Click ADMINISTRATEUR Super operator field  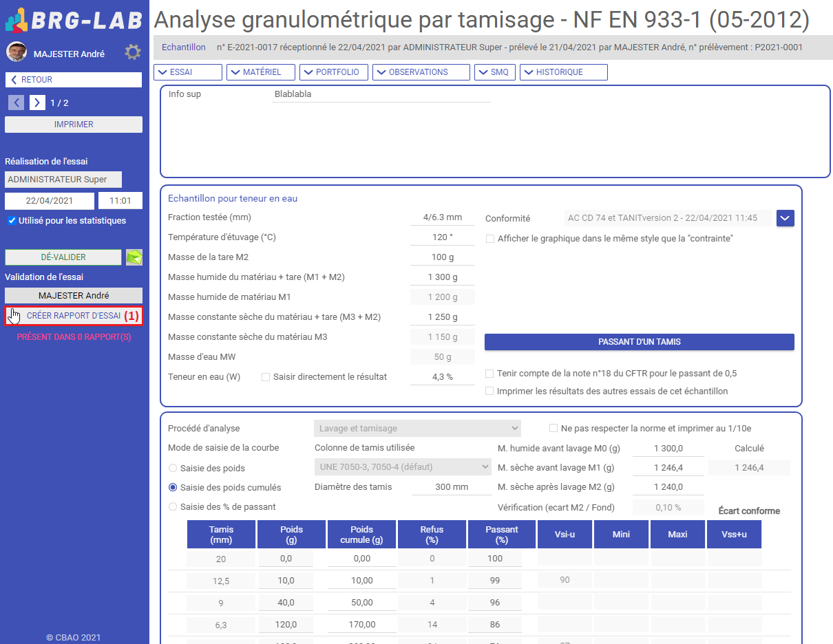click(63, 180)
